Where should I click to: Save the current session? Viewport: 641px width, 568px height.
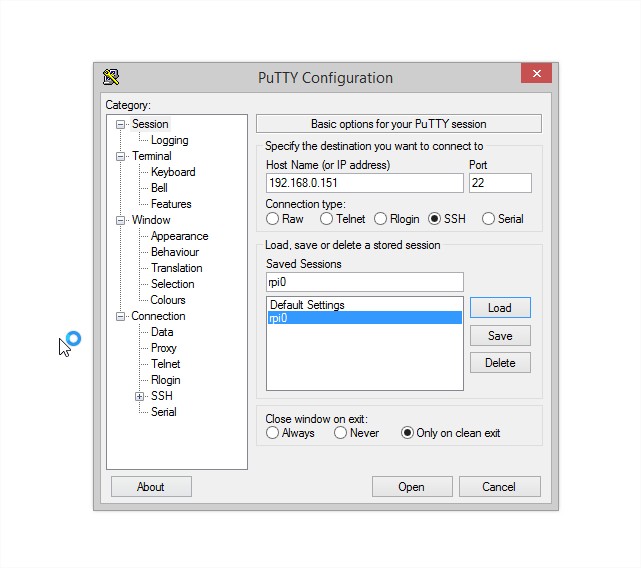(x=500, y=336)
